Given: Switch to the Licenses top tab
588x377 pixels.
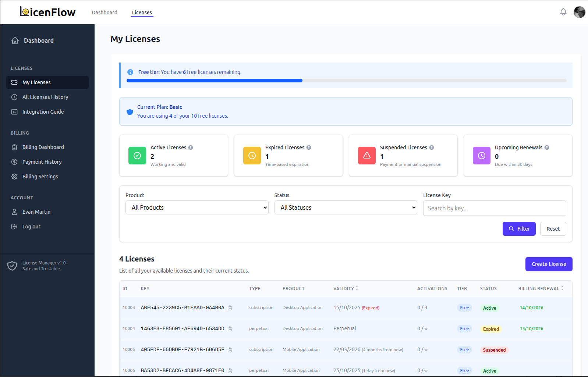Looking at the screenshot, I should coord(142,13).
